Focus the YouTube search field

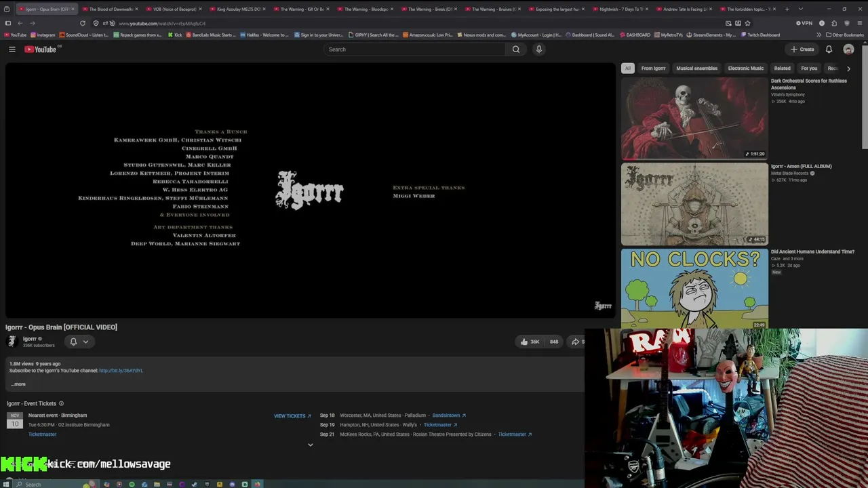pos(414,49)
